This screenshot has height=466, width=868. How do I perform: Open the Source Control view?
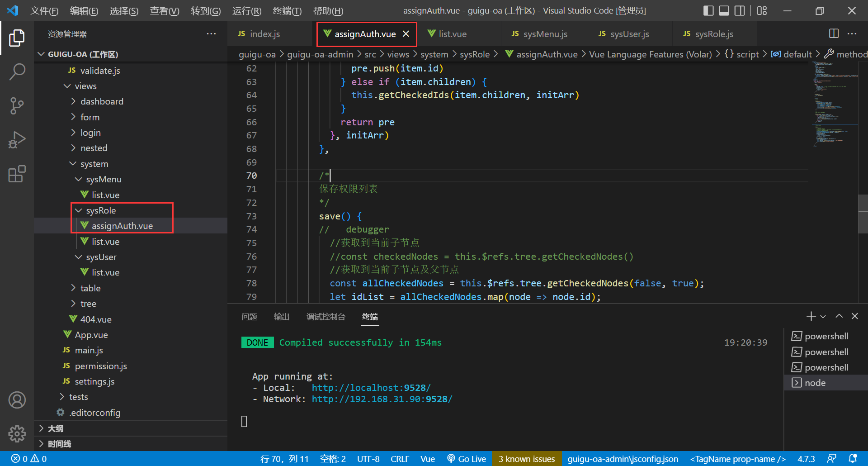(x=17, y=106)
